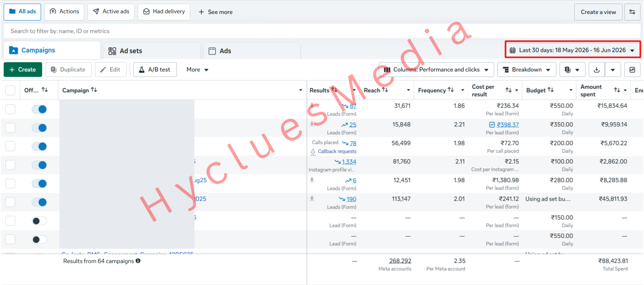Sort the Amount spent column arrows

tap(617, 90)
